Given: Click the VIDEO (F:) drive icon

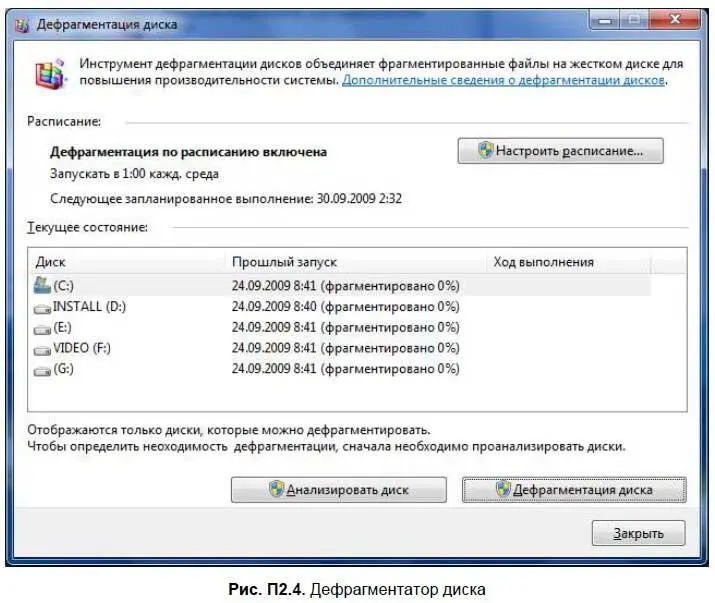Looking at the screenshot, I should (x=42, y=350).
